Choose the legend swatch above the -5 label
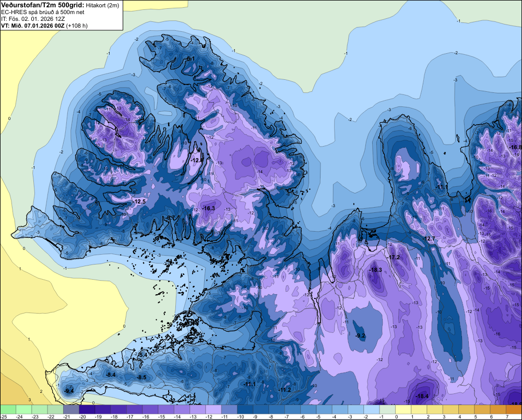The image size is (522, 420). (x=325, y=410)
